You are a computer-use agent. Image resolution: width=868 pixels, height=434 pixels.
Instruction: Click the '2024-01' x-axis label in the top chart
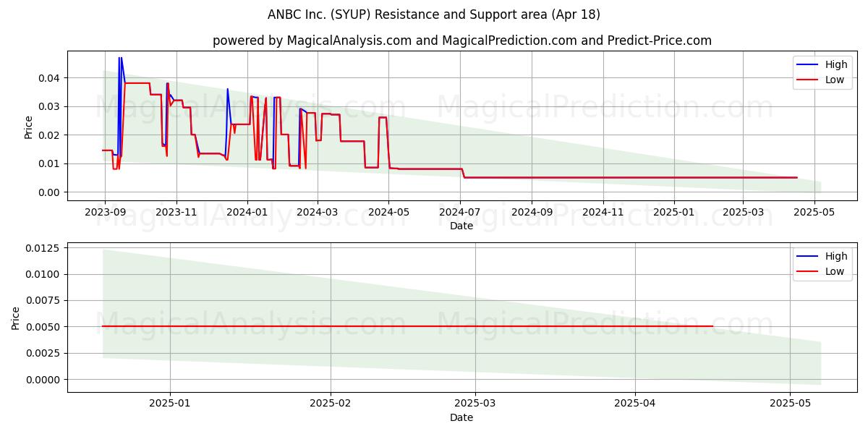click(x=247, y=212)
